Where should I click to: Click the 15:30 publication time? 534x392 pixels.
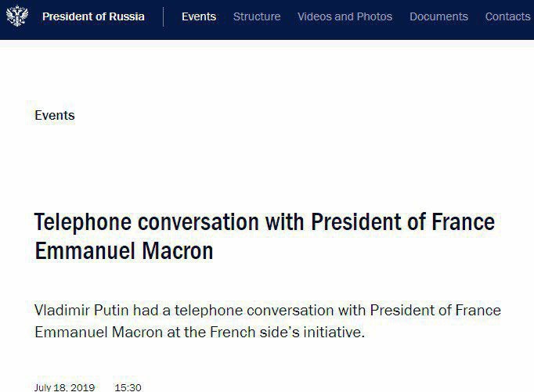coord(128,387)
